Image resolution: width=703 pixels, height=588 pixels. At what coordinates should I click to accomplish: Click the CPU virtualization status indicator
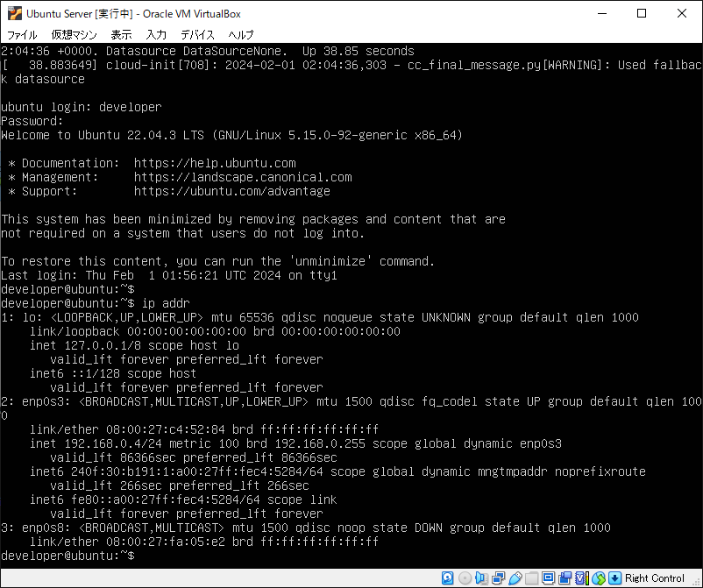(581, 578)
